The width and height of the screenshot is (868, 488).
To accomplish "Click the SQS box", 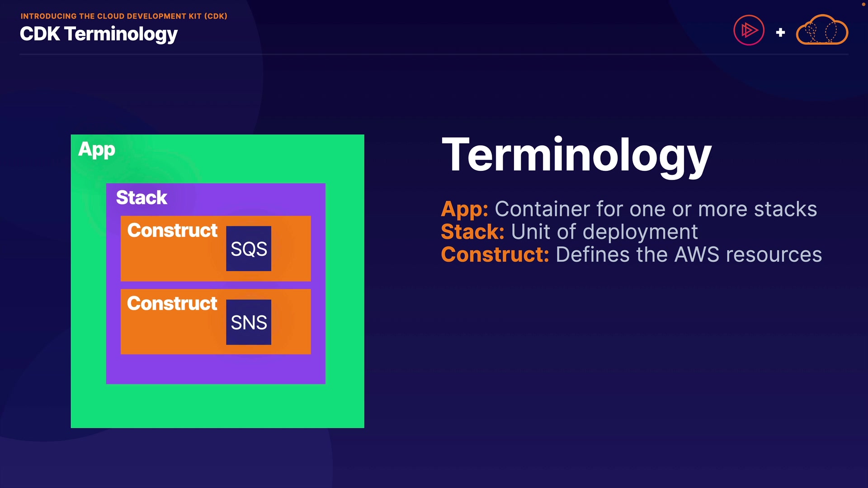I will coord(249,249).
